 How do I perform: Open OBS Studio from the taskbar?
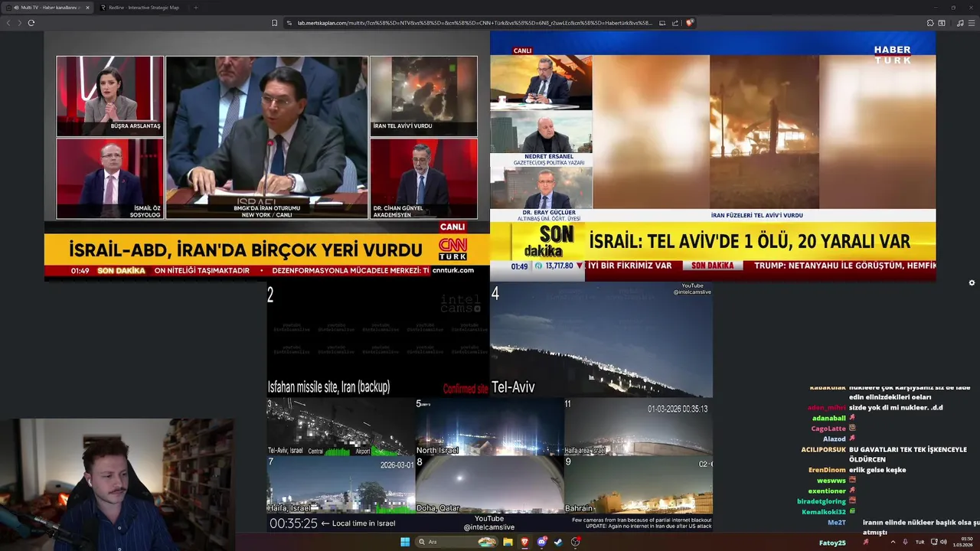[x=575, y=542]
